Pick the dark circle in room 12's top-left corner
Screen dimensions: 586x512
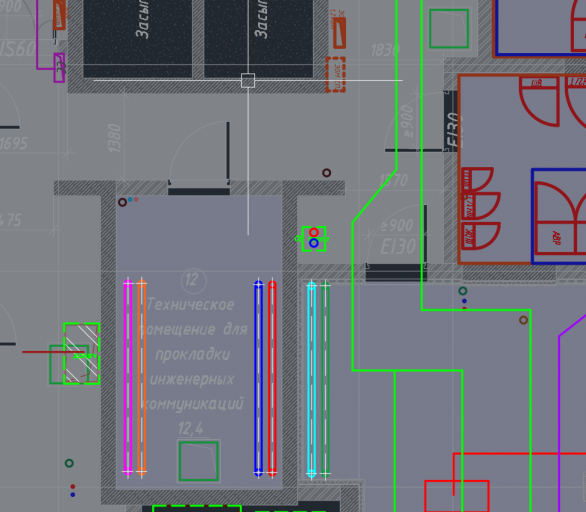122,203
